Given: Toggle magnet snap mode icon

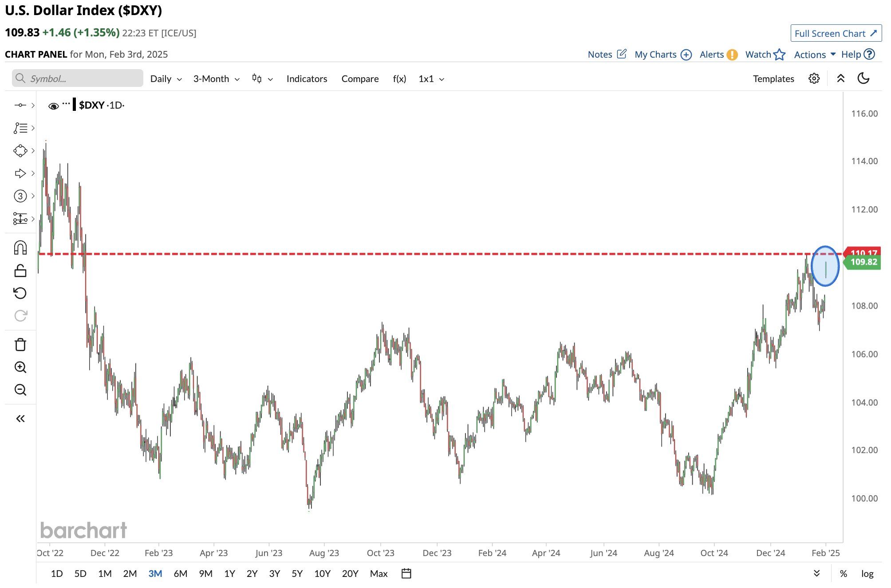Looking at the screenshot, I should (x=20, y=247).
